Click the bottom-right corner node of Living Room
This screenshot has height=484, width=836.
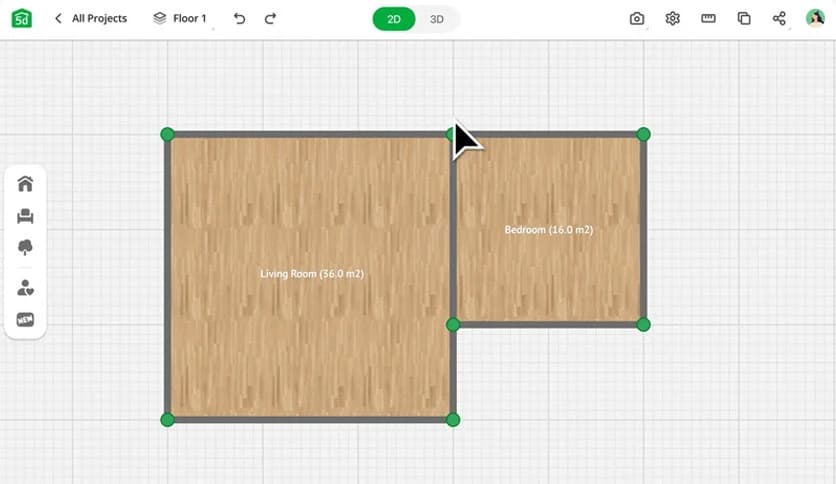[x=453, y=420]
